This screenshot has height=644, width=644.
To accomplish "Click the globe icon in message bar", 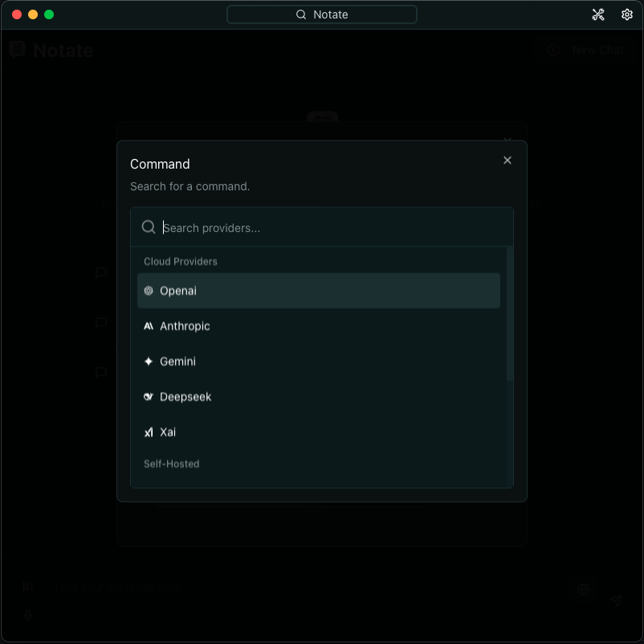I will (x=584, y=589).
